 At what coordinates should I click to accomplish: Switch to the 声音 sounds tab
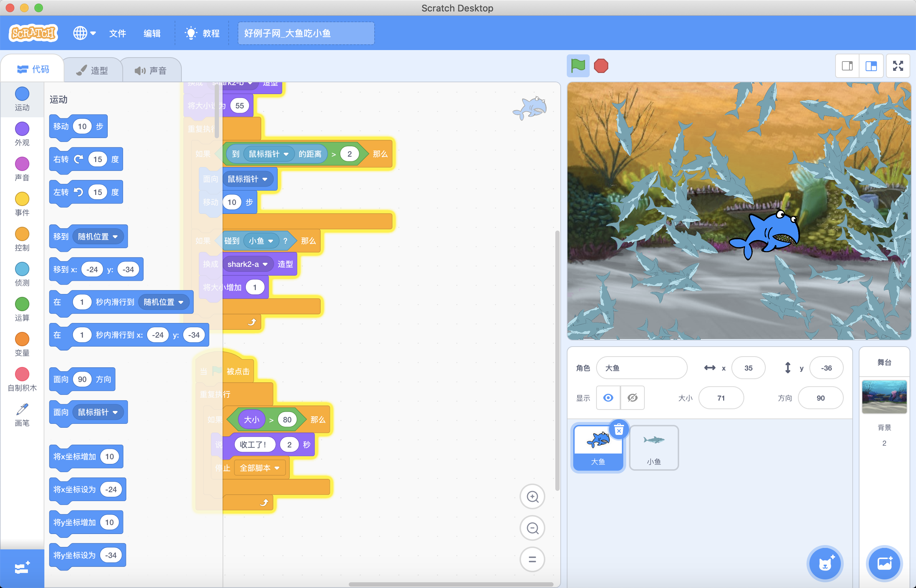click(x=151, y=70)
